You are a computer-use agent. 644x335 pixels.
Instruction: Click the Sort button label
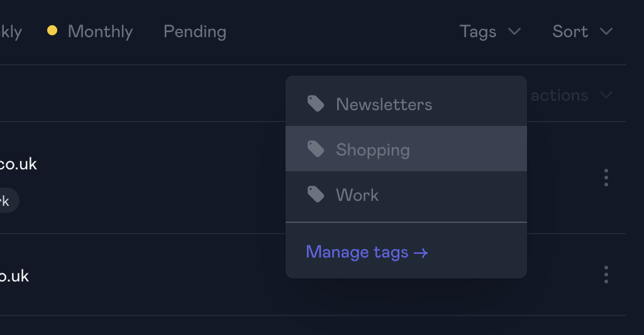(x=570, y=31)
